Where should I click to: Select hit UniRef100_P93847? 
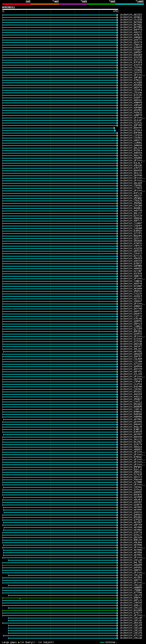(131, 50)
